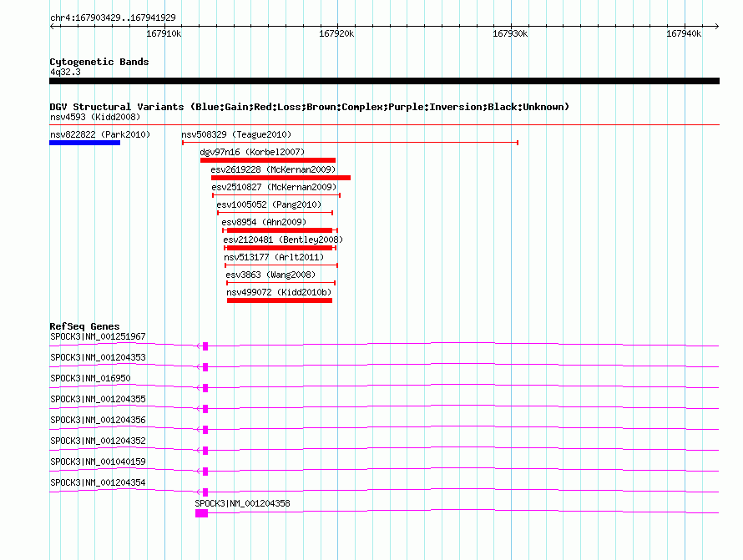
Task: Open variant nsv513177 (Arlt2011)
Action: (x=274, y=257)
